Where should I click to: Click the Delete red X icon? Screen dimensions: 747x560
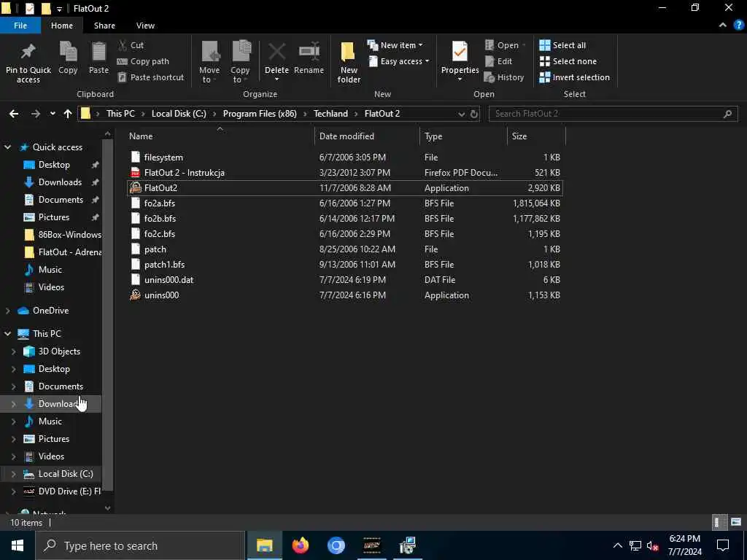(276, 52)
